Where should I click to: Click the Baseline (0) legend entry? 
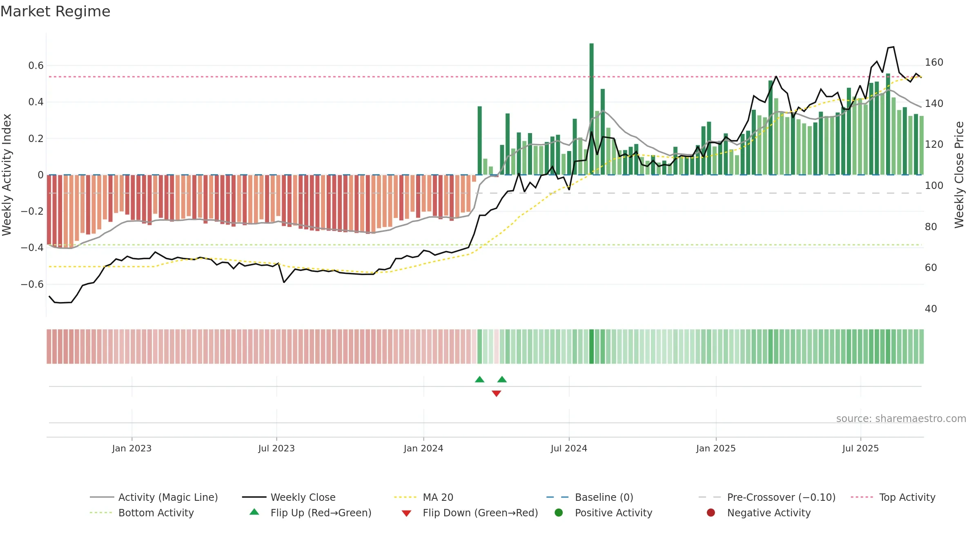[590, 497]
